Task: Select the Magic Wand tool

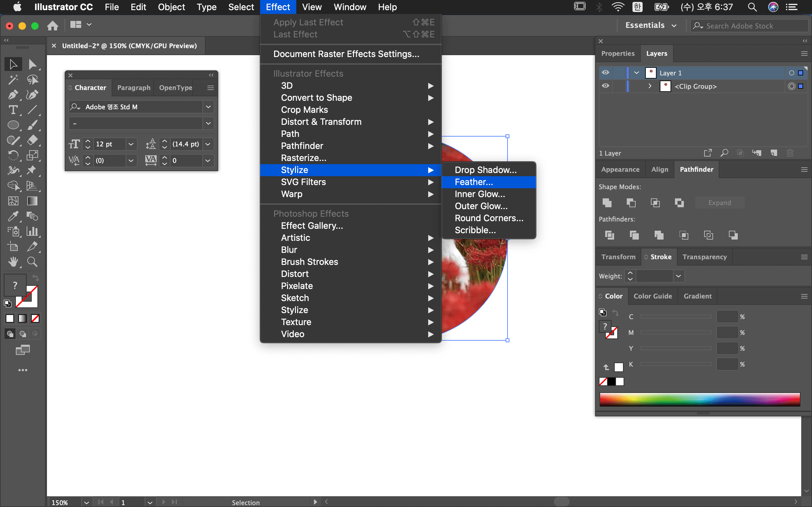Action: (x=13, y=80)
